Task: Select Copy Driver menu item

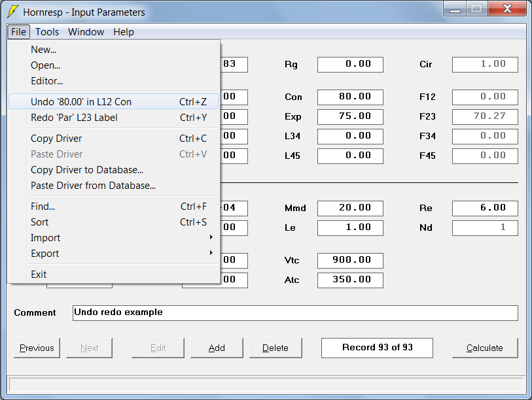Action: pyautogui.click(x=114, y=139)
